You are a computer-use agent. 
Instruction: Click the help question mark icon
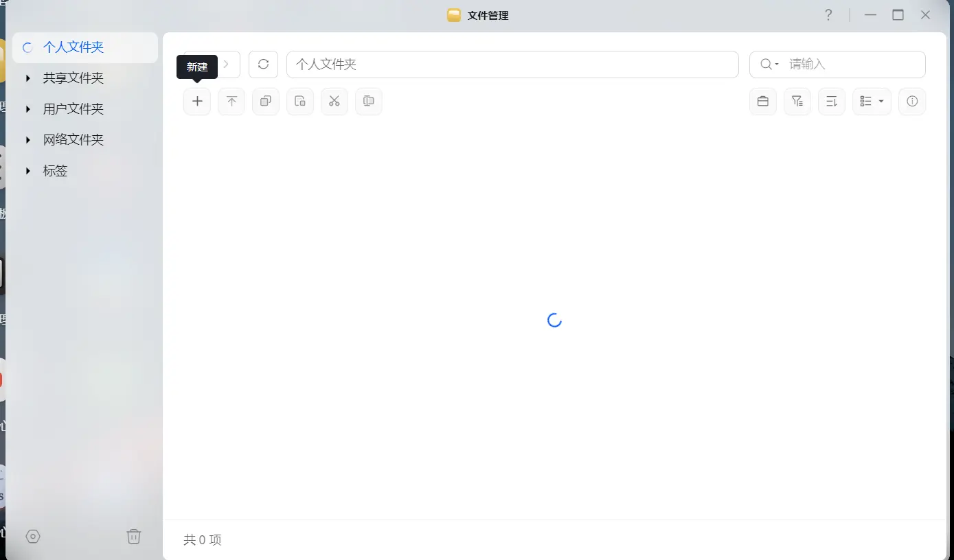point(829,15)
